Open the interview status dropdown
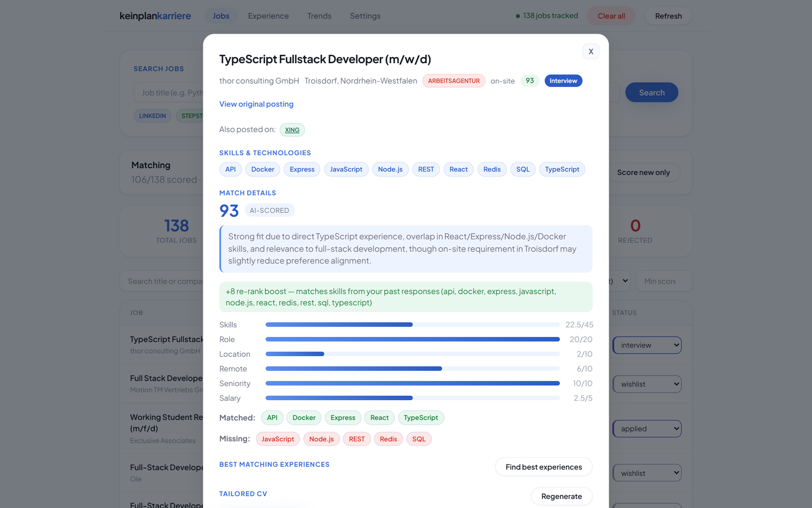The height and width of the screenshot is (508, 812). point(647,345)
